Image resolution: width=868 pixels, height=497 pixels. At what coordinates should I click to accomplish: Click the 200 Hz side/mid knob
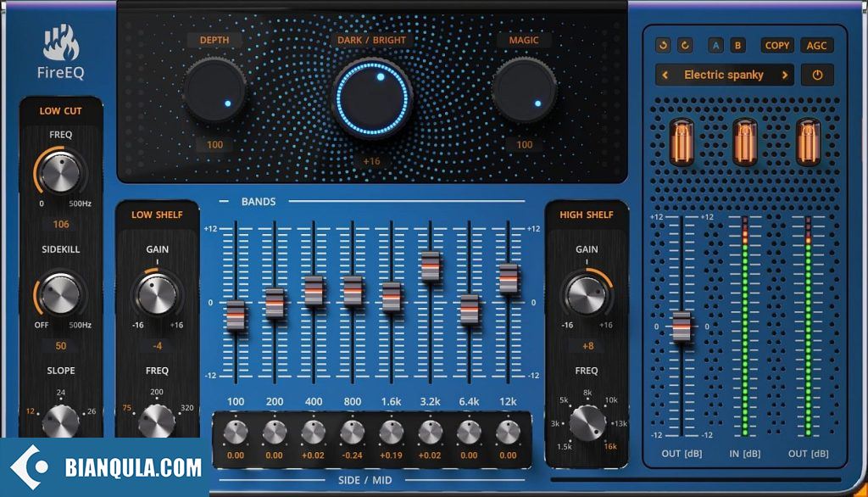pos(275,433)
